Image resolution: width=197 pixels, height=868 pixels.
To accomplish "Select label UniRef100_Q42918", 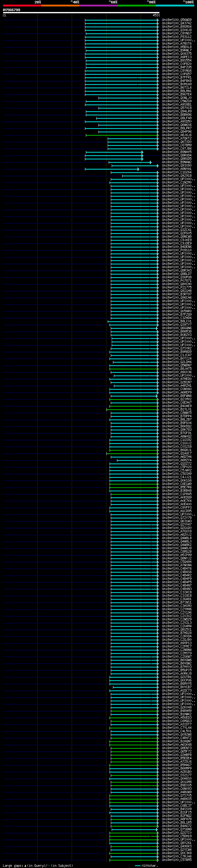I will [176, 176].
